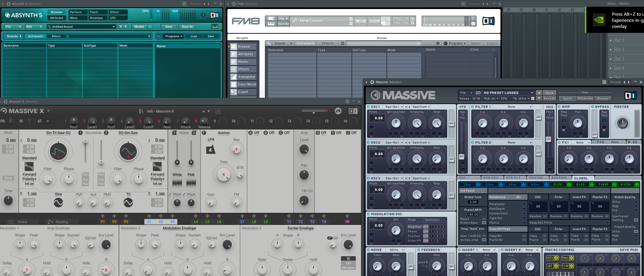The image size is (644, 276).
Task: Open the gear options icon for Massive
Action: 372,82
